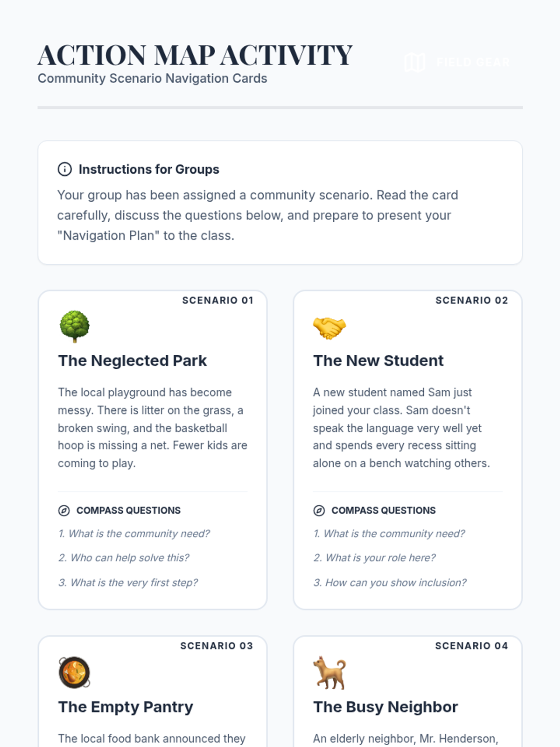560x747 pixels.
Task: Click the compass icon in New Student card
Action: tap(319, 510)
